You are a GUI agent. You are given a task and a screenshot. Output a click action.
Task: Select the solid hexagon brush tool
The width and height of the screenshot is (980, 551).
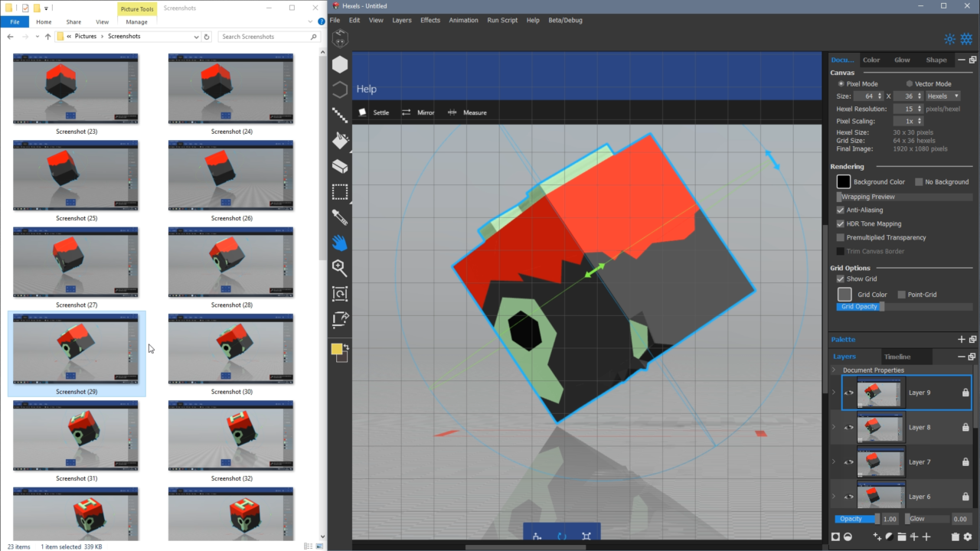coord(340,65)
